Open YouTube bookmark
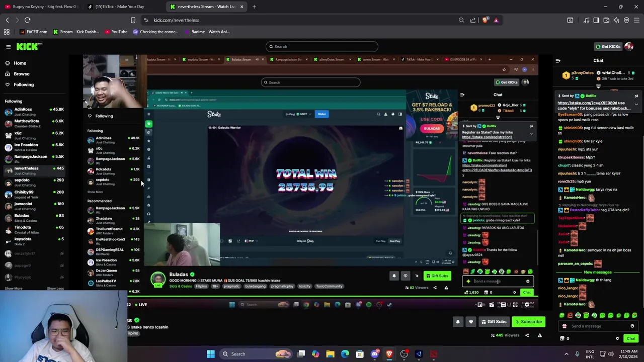The image size is (644, 362). coord(116,32)
